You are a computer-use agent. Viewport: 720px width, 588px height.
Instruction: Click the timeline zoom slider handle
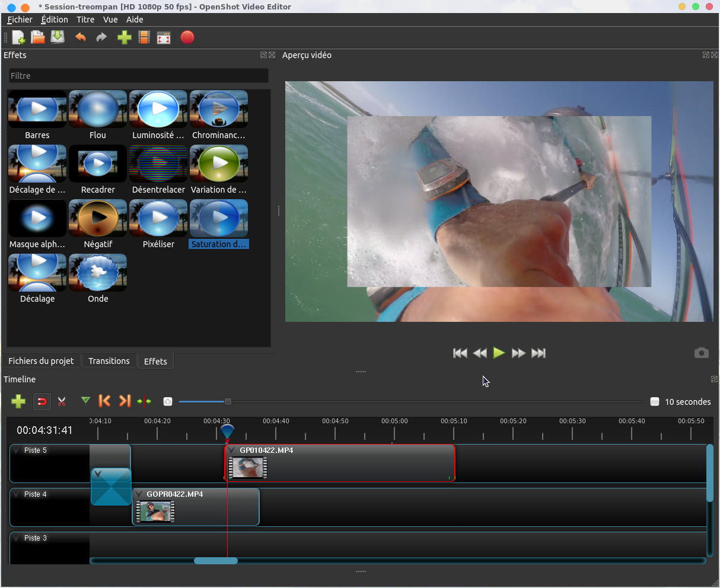coord(228,402)
